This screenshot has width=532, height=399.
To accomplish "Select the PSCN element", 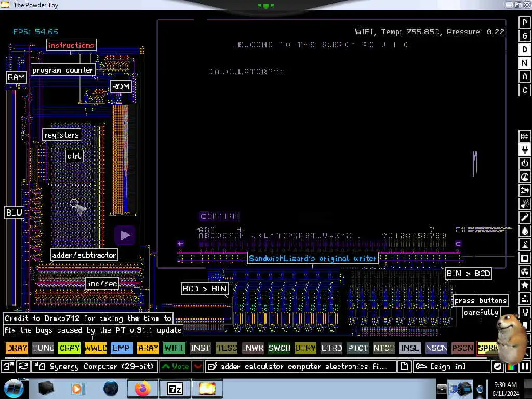I will (x=462, y=348).
